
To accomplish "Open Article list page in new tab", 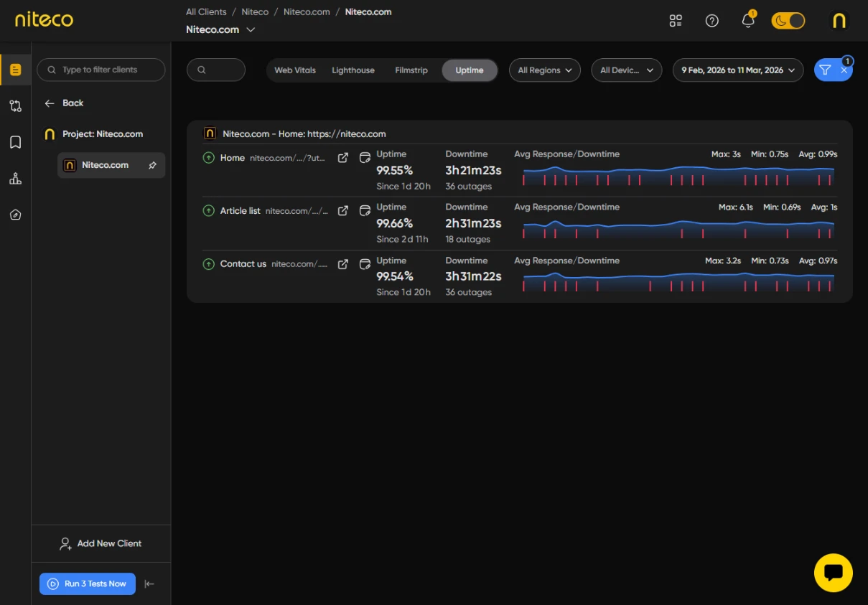I will click(343, 211).
